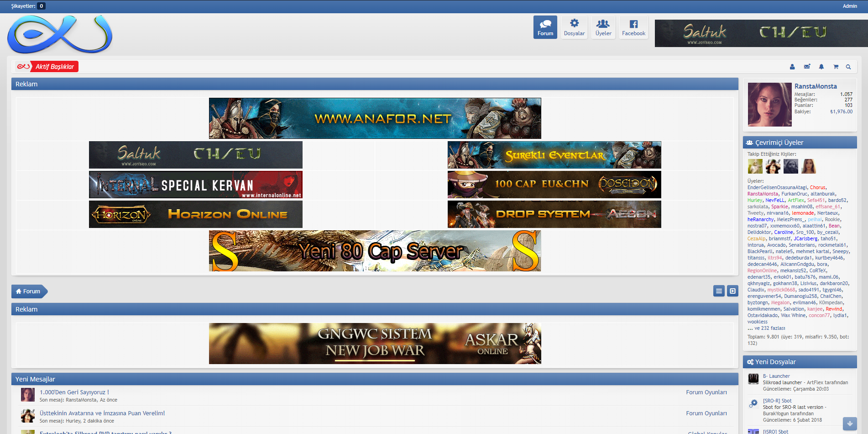Open online member Caroline profile

(x=784, y=232)
